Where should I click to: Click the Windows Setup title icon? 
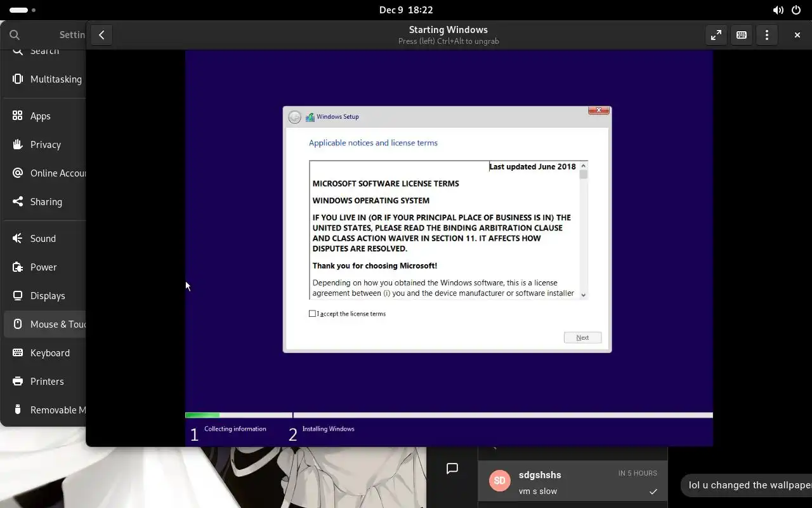tap(310, 117)
